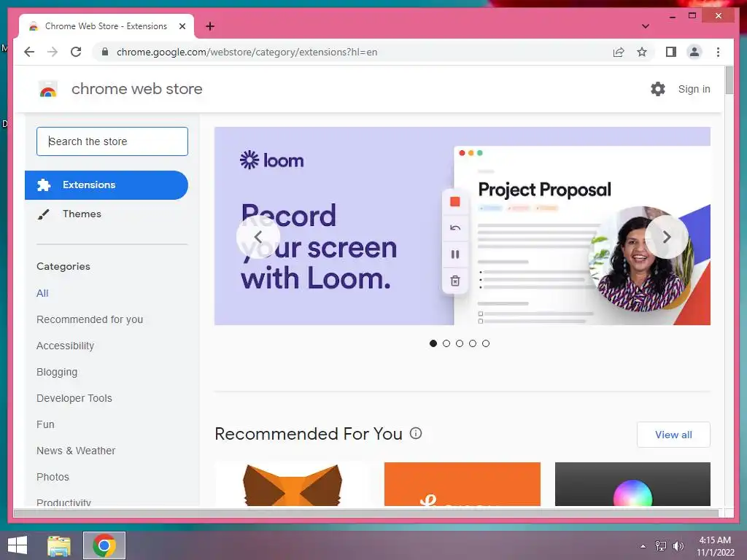Open network status tray icon

pos(660,546)
